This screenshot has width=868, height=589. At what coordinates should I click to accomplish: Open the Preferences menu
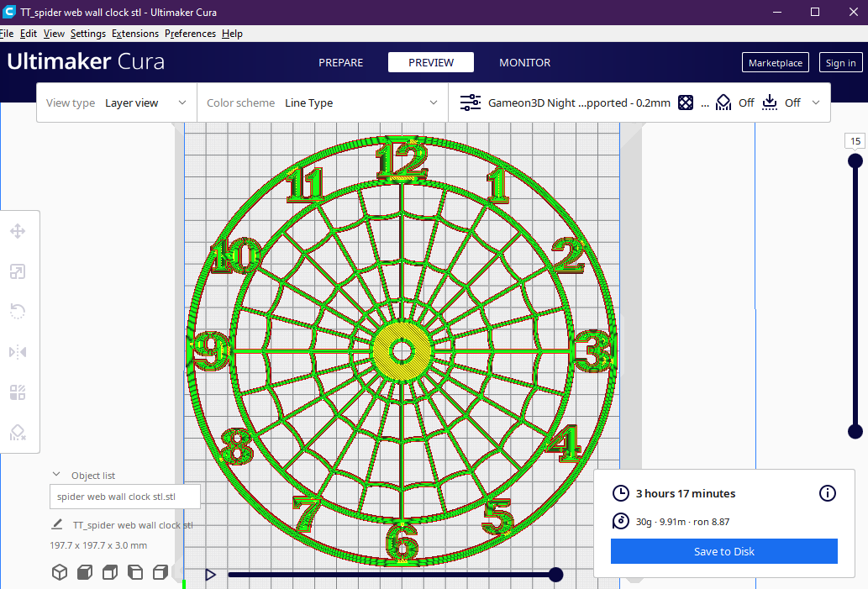tap(191, 34)
